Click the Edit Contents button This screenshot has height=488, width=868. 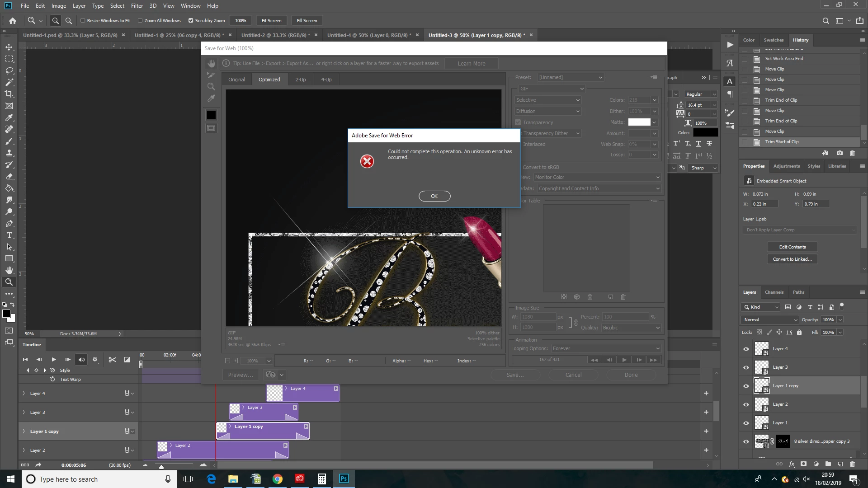click(792, 247)
